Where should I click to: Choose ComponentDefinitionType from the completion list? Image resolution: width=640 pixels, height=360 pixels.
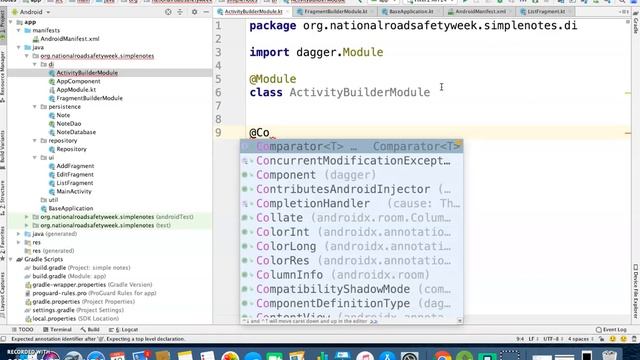coord(351,304)
